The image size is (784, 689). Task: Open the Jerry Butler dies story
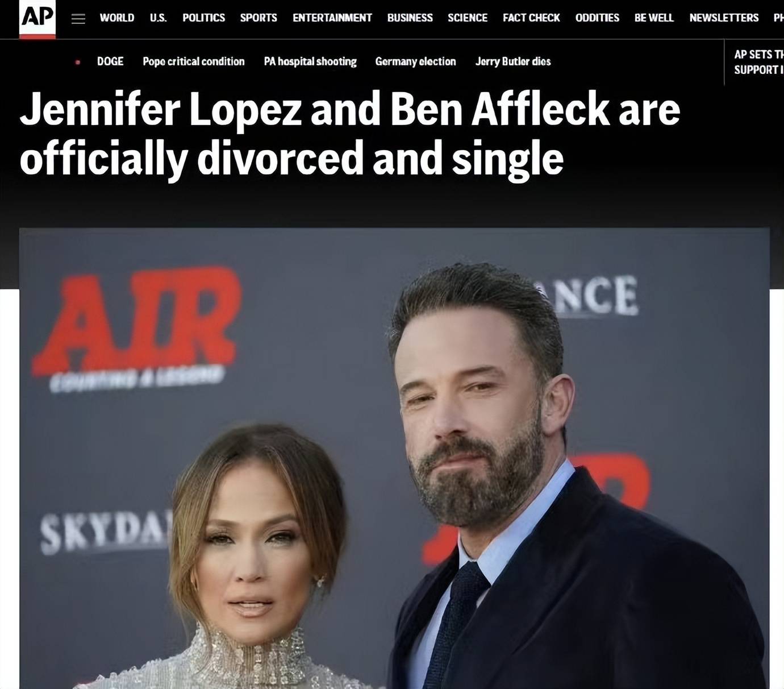pos(513,61)
